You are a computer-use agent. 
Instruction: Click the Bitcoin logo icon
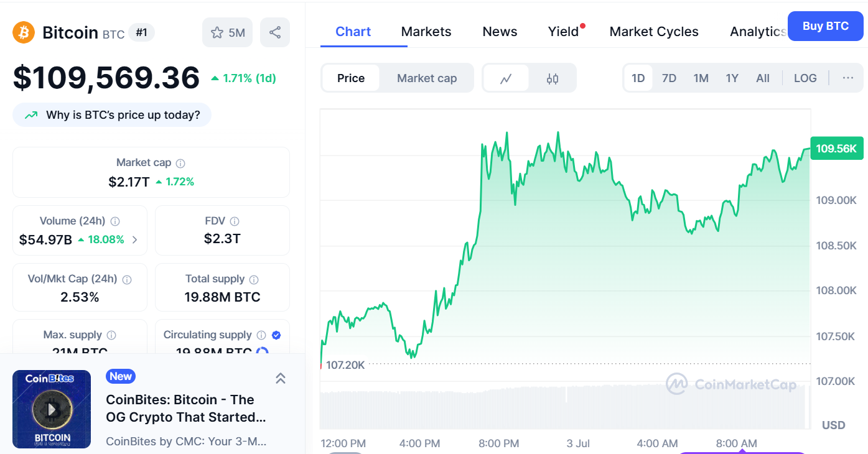click(24, 32)
